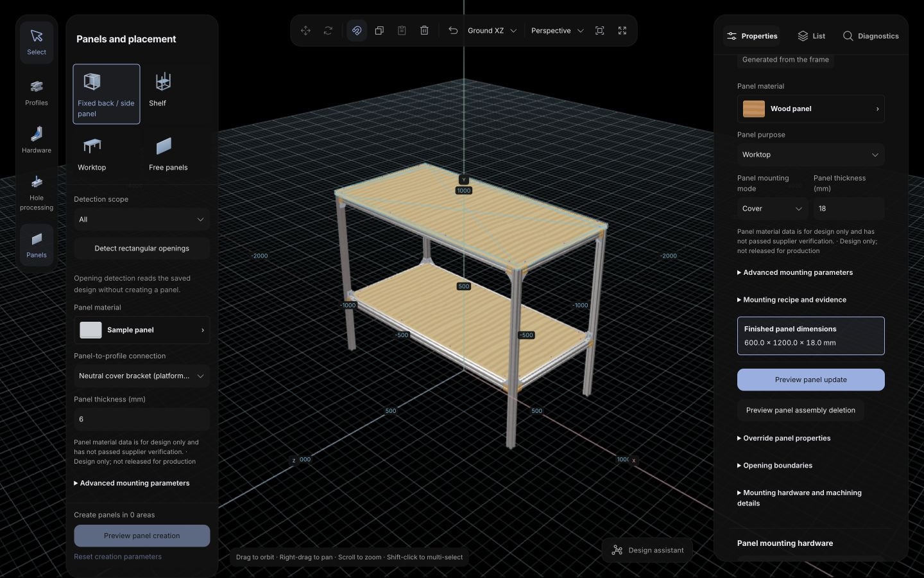Click the paste clipboard icon

click(402, 30)
